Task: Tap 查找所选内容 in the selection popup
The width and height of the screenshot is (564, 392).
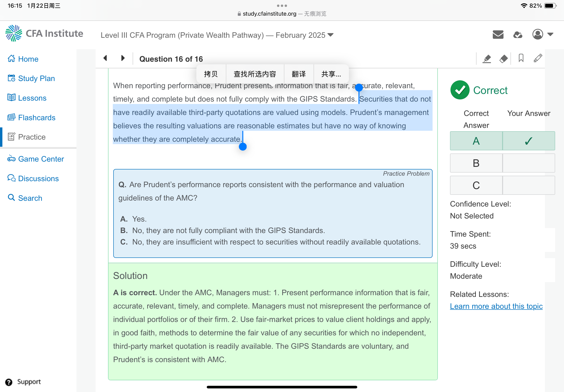Action: tap(255, 74)
